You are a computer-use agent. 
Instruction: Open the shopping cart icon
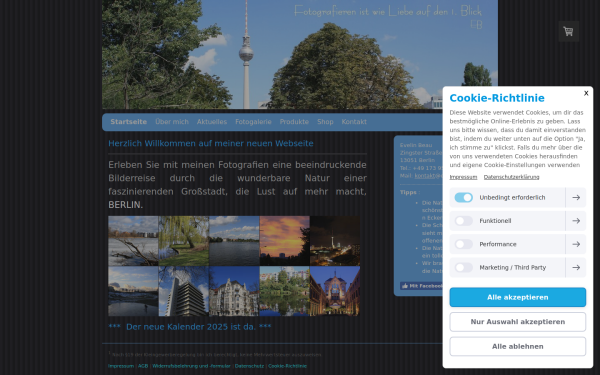(x=568, y=31)
